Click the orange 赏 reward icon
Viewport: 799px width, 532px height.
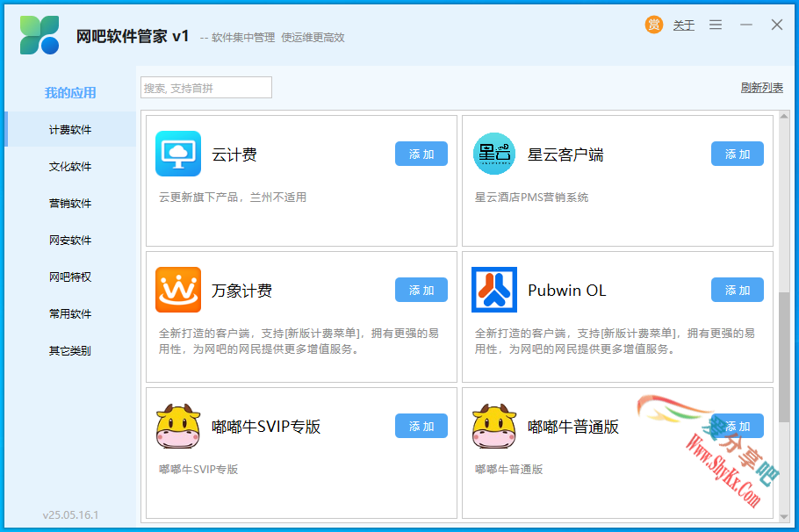(x=654, y=25)
